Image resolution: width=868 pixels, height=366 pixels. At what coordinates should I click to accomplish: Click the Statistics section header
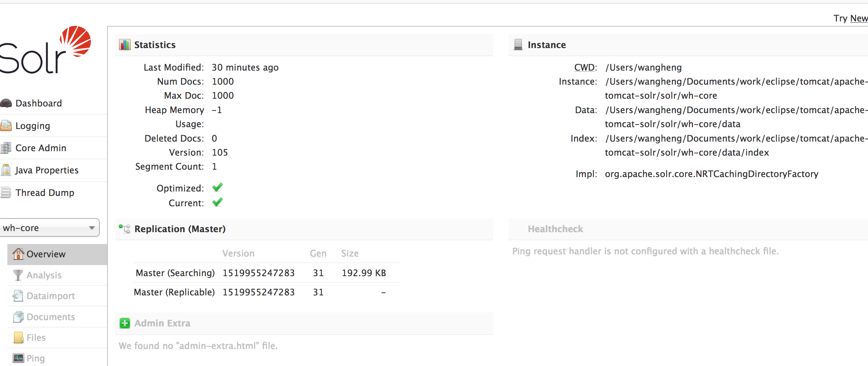click(x=304, y=45)
